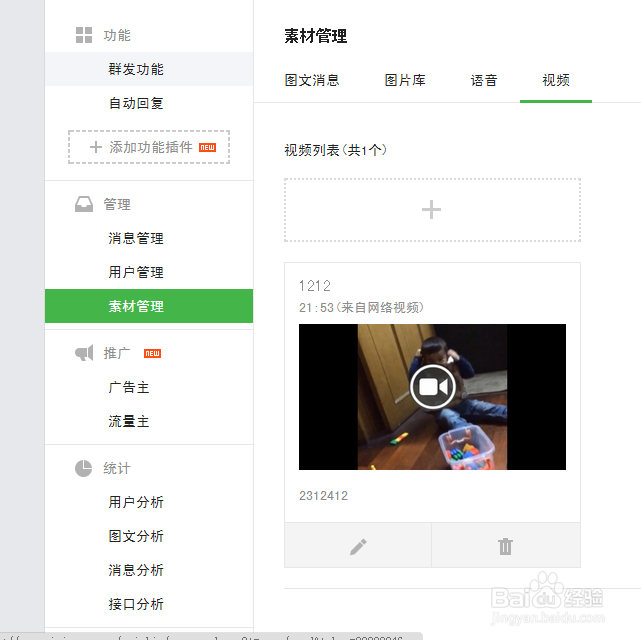Play the video via the camera play icon

point(433,387)
